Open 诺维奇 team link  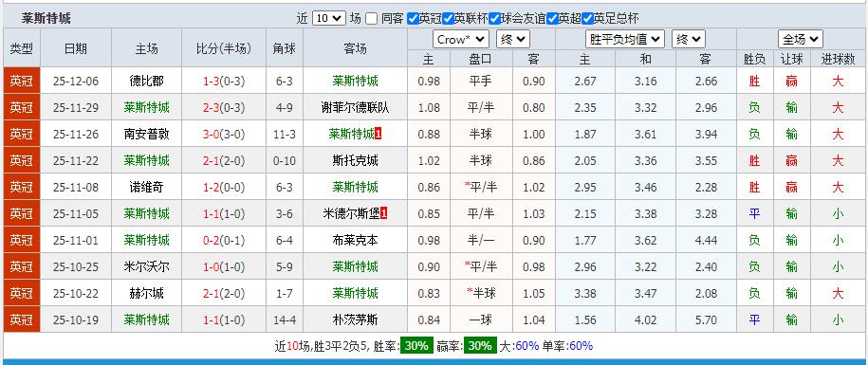tap(146, 188)
